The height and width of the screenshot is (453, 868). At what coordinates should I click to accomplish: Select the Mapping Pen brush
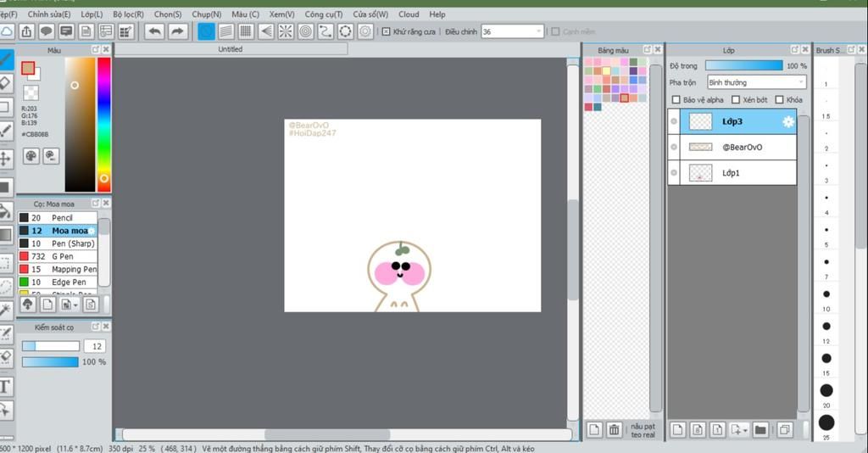coord(58,269)
